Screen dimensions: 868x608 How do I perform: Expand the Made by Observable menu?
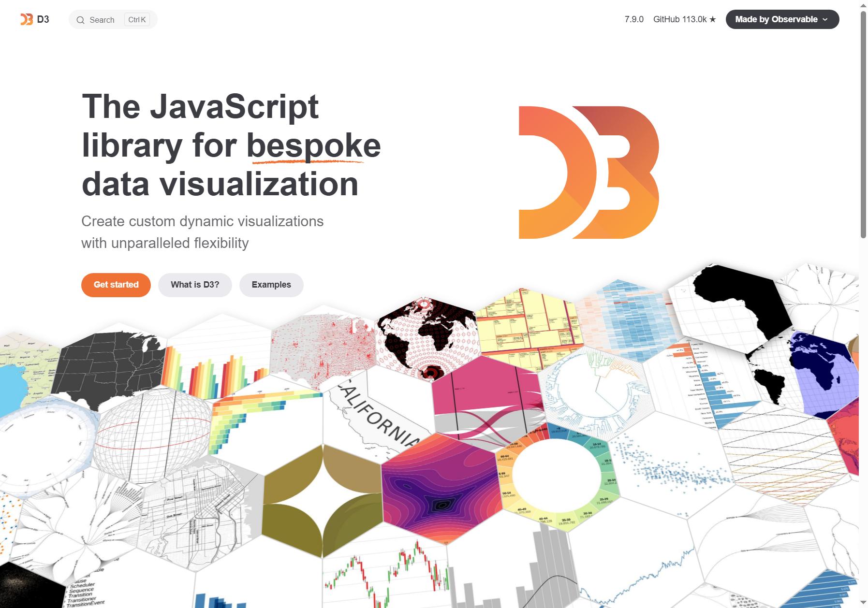click(782, 19)
